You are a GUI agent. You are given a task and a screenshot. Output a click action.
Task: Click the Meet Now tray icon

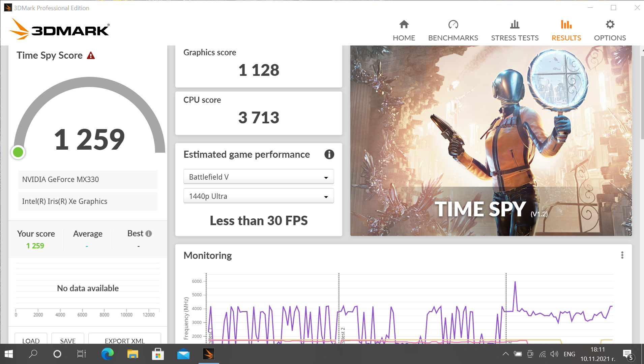530,354
